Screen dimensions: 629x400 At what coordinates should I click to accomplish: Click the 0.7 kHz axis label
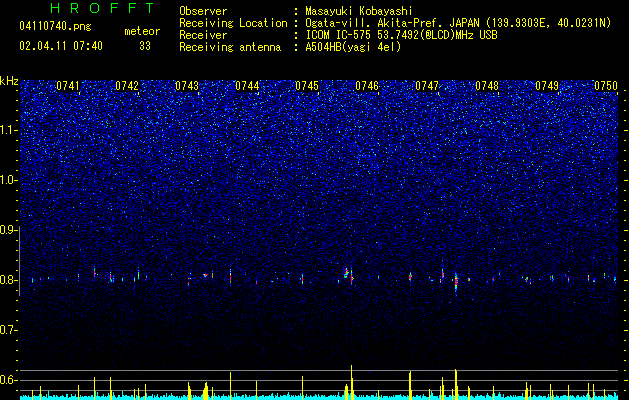9,330
